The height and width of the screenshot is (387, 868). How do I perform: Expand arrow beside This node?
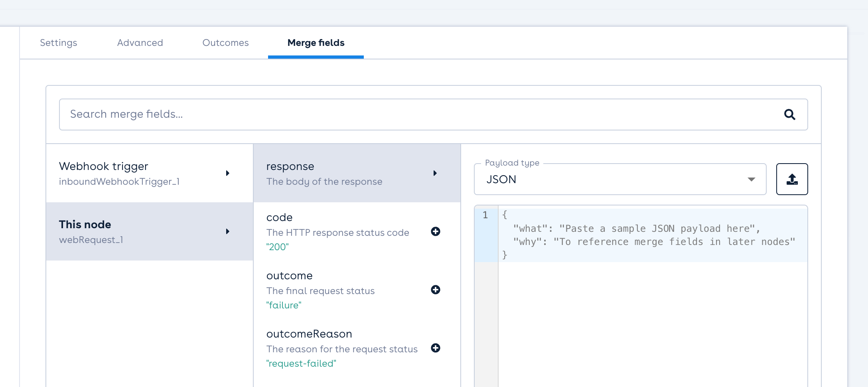[x=228, y=231]
